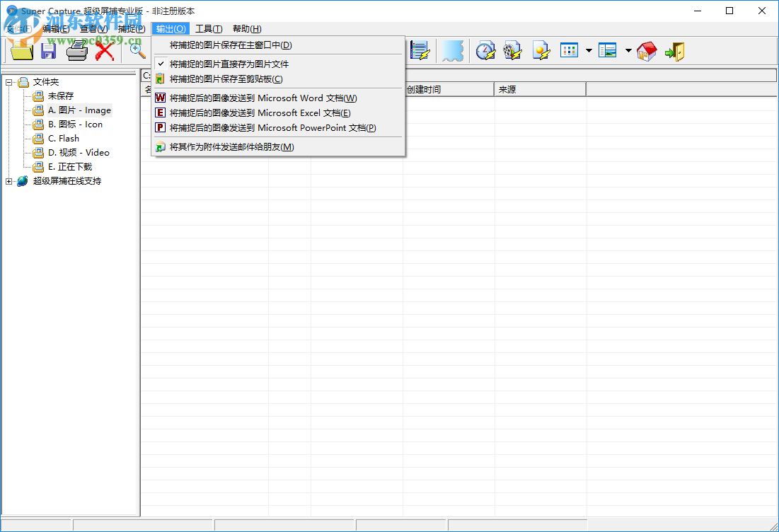Open the list view dropdown arrow
Viewport: 779px width, 532px height.
627,50
